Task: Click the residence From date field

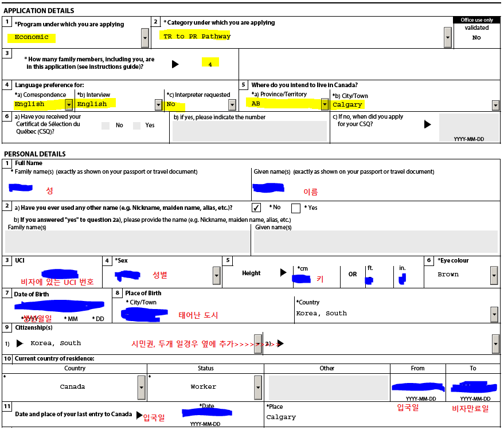Action: coord(418,387)
